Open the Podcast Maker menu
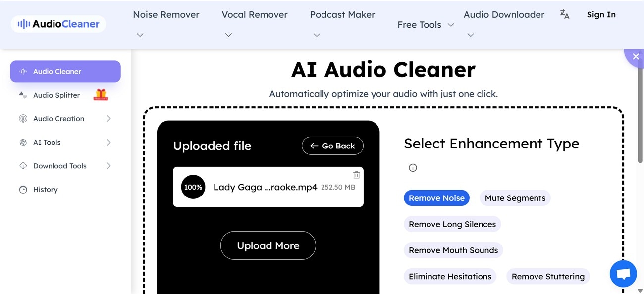 (x=342, y=14)
